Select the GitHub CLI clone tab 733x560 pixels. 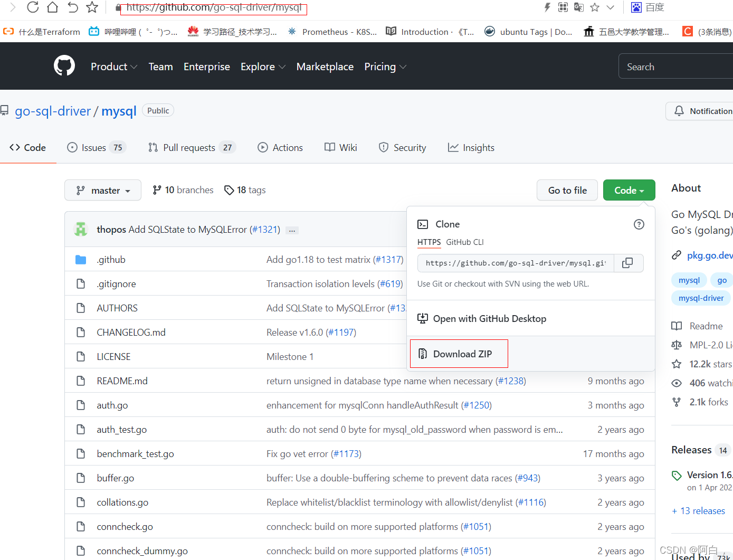(x=465, y=242)
